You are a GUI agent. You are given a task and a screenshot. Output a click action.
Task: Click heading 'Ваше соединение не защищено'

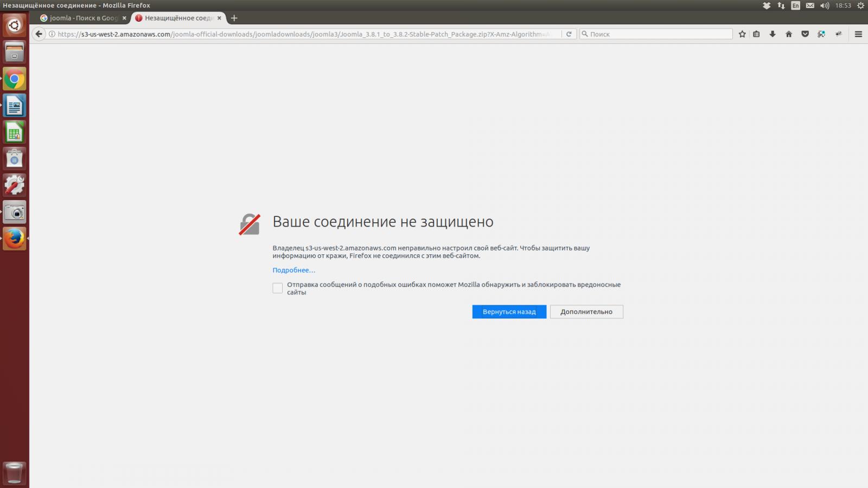pos(383,222)
